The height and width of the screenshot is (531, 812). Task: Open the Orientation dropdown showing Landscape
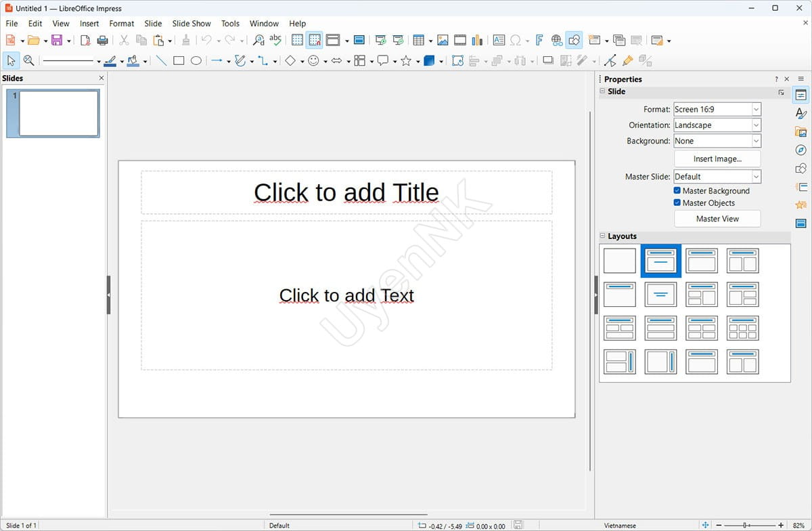717,125
